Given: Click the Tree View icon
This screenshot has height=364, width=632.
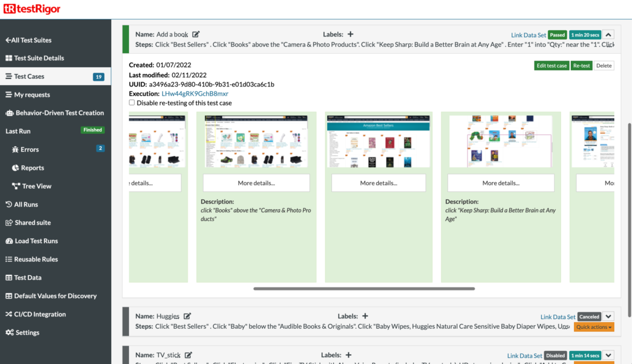Looking at the screenshot, I should click(x=15, y=186).
